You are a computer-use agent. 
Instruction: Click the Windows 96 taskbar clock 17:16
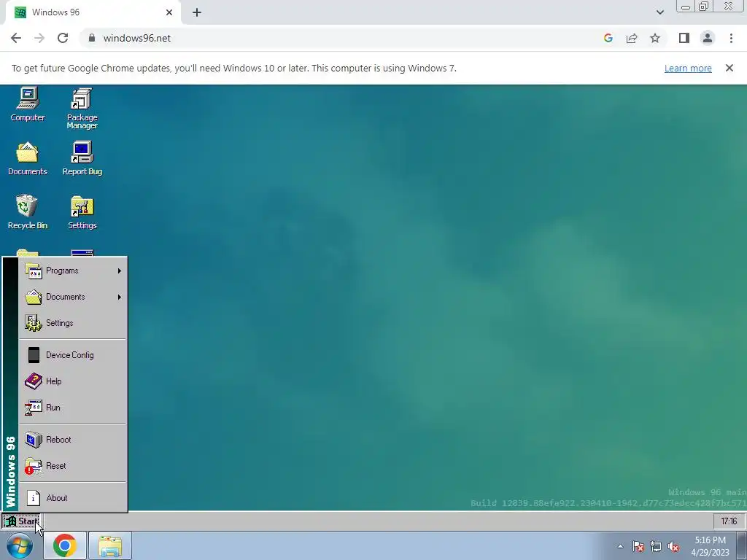(x=729, y=521)
